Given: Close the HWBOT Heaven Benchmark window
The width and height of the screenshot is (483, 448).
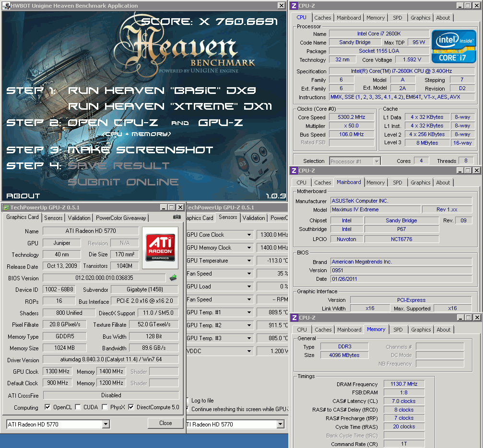Looking at the screenshot, I should click(281, 6).
